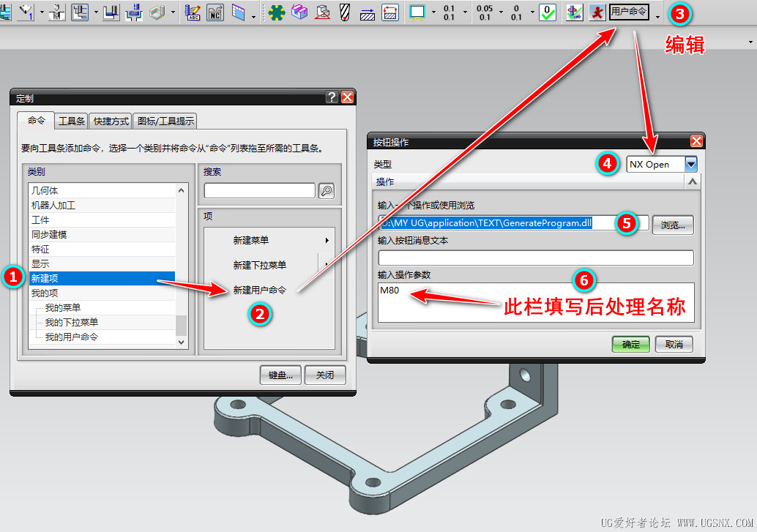Screen dimensions: 757x532
Task: Click the blue sheet layout toolbar icon
Action: click(238, 12)
